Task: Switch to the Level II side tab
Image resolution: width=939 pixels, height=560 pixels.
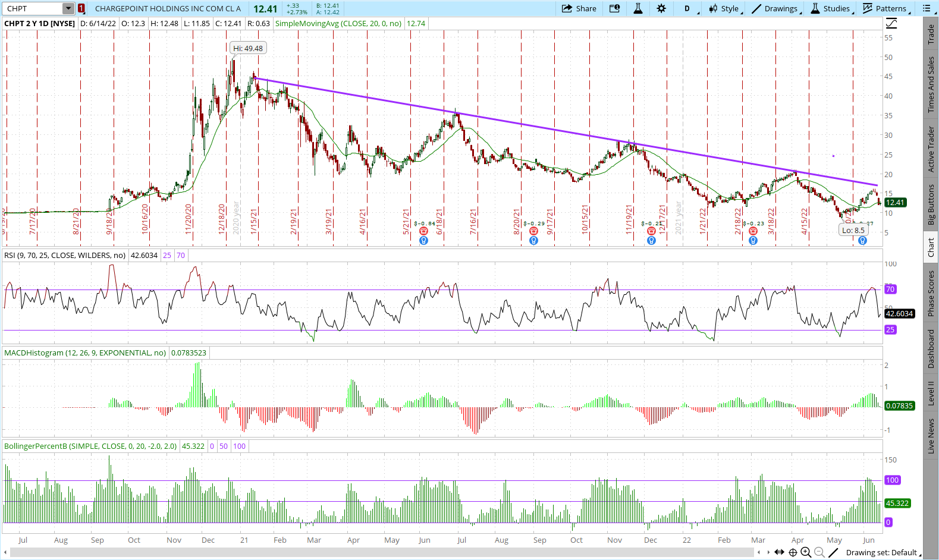Action: 931,394
